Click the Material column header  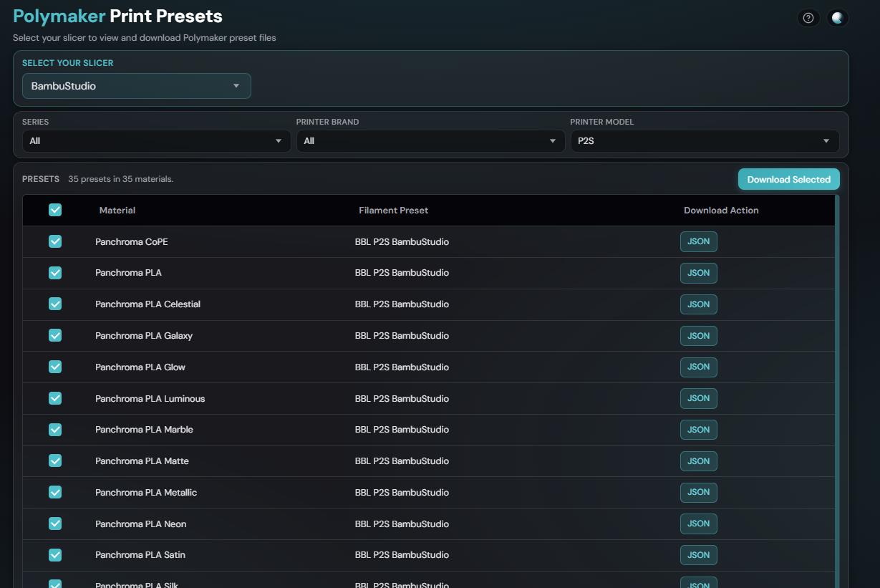click(x=117, y=211)
